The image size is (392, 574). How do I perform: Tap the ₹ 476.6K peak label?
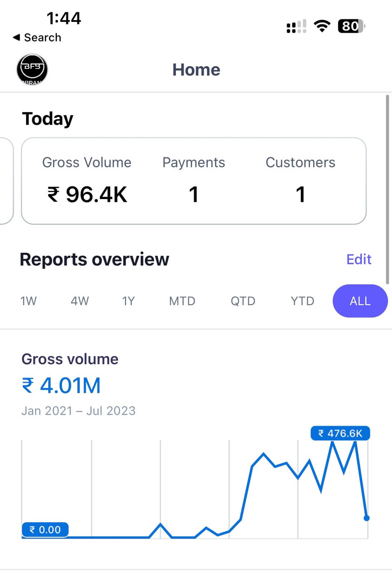[x=340, y=433]
